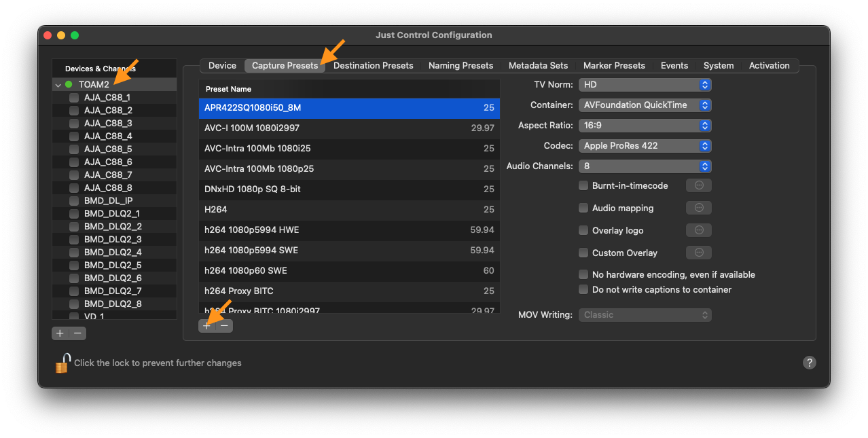The height and width of the screenshot is (438, 868).
Task: Open Audio mapping options ellipsis button
Action: point(699,208)
